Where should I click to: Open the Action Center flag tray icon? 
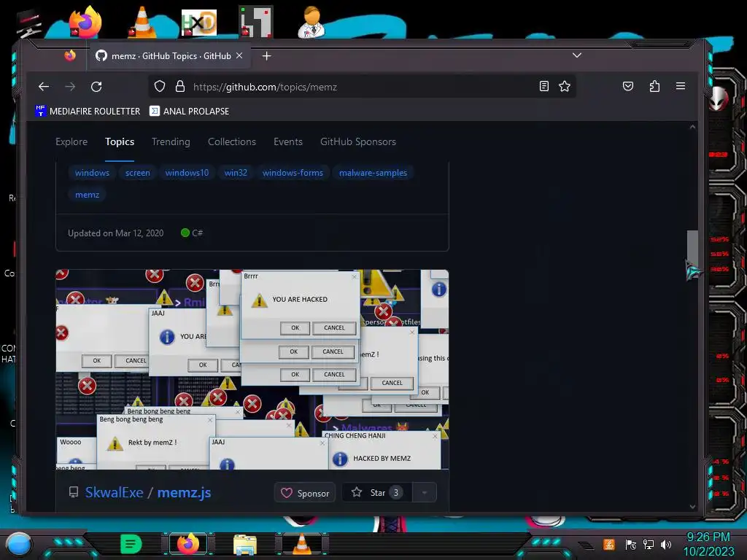630,544
